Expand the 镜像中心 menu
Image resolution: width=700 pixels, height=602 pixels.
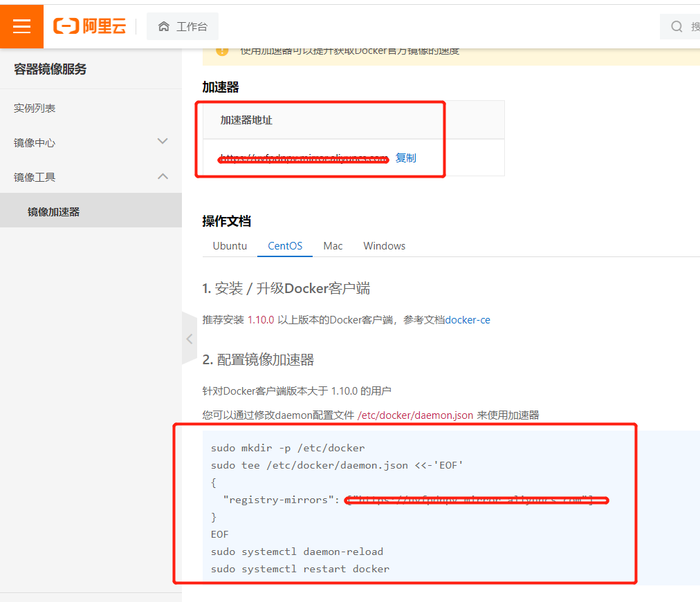(x=91, y=142)
